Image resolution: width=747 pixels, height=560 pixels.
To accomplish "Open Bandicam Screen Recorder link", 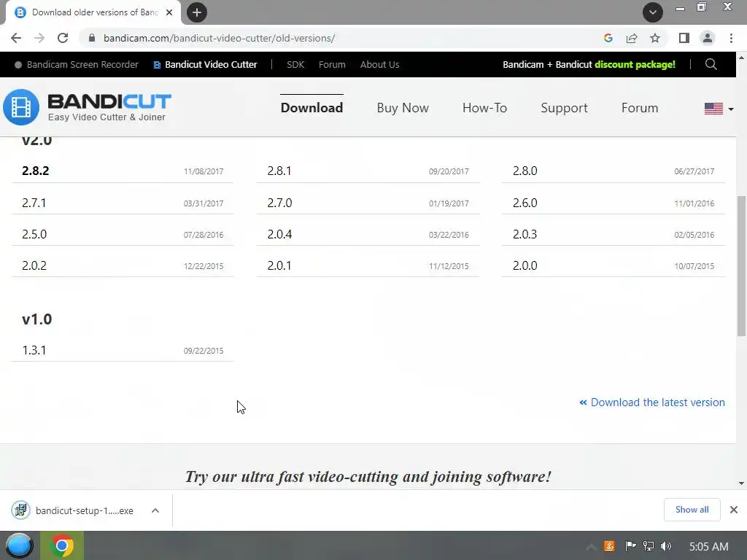I will click(x=76, y=65).
